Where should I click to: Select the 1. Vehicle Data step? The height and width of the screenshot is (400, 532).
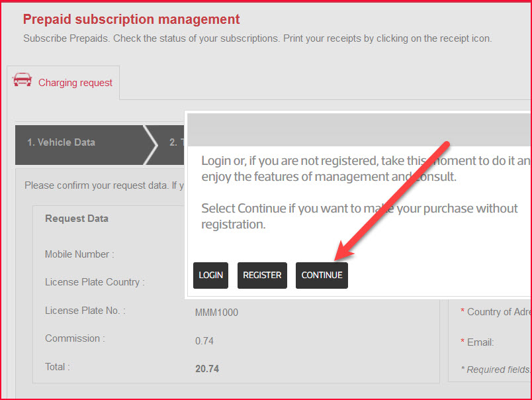tap(61, 142)
